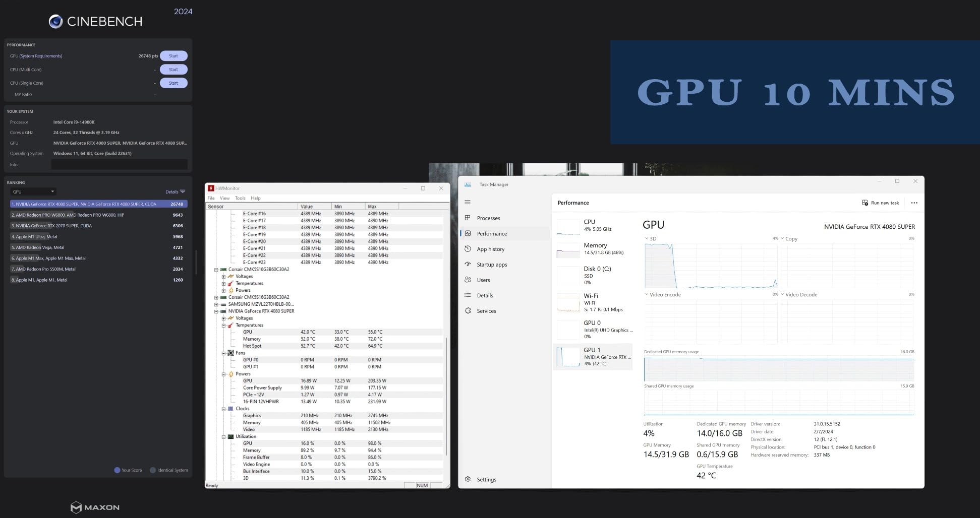Screen dimensions: 980x518
Task: Collapse the NVIDIA GeForce RTX 4080 SUPER node
Action: (216, 311)
